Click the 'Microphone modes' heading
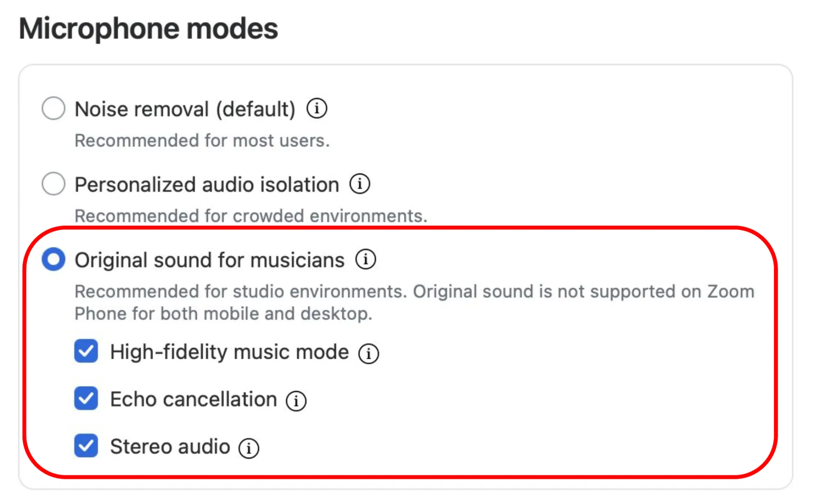Viewport: 820px width, 504px height. [149, 29]
